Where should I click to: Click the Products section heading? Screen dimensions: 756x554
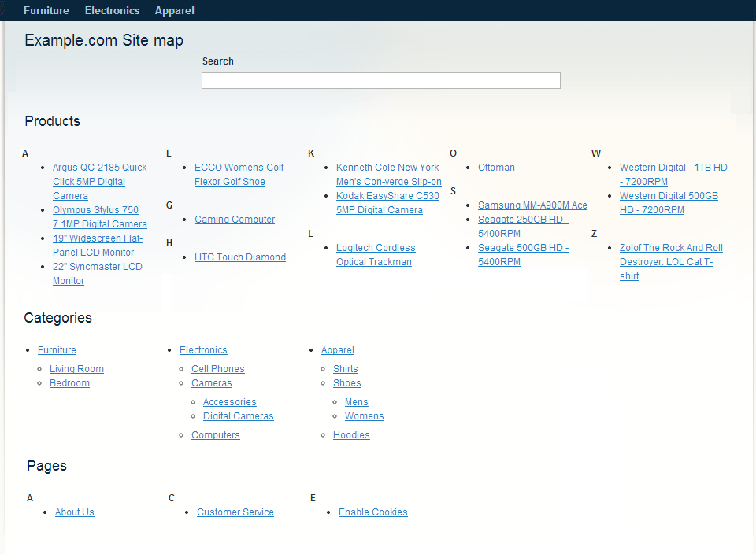click(53, 121)
